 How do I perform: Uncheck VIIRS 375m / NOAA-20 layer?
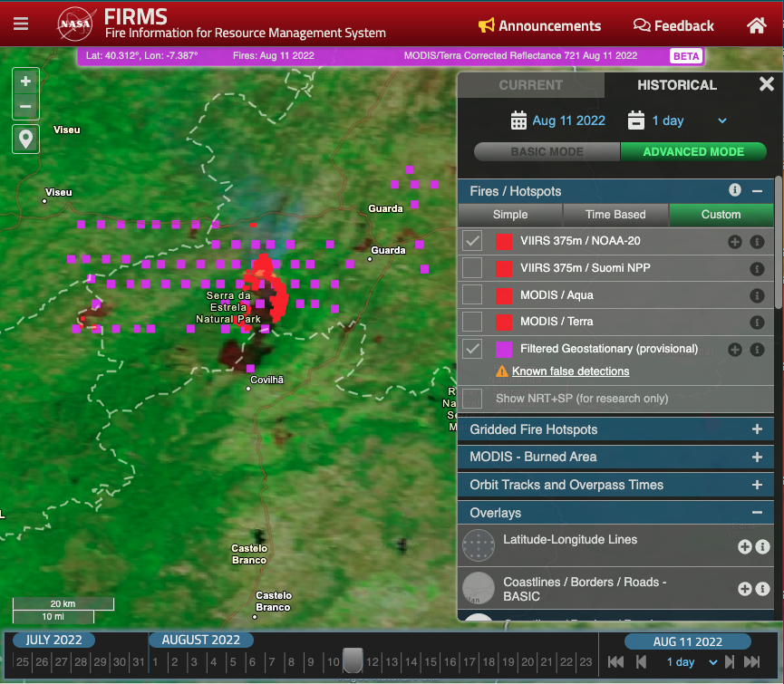[x=472, y=241]
